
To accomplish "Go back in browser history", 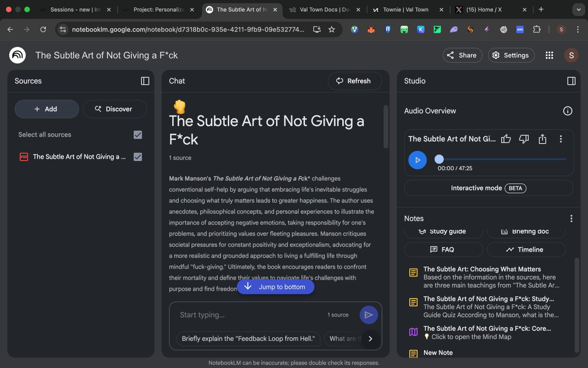I will [x=10, y=29].
